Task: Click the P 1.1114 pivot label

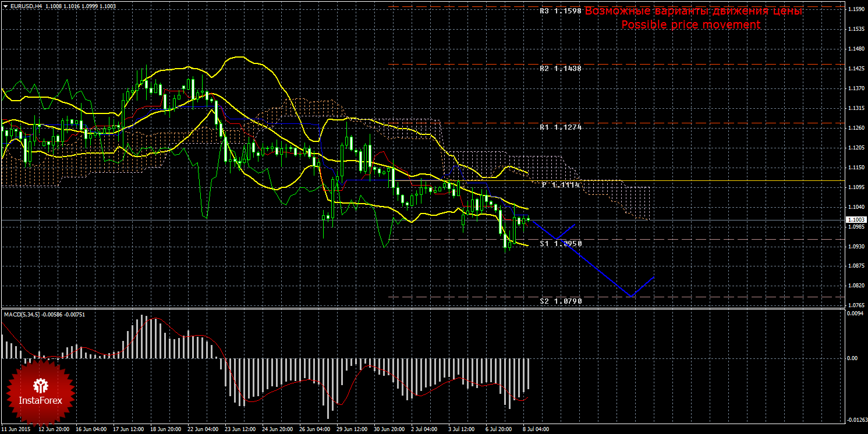Action: (560, 184)
